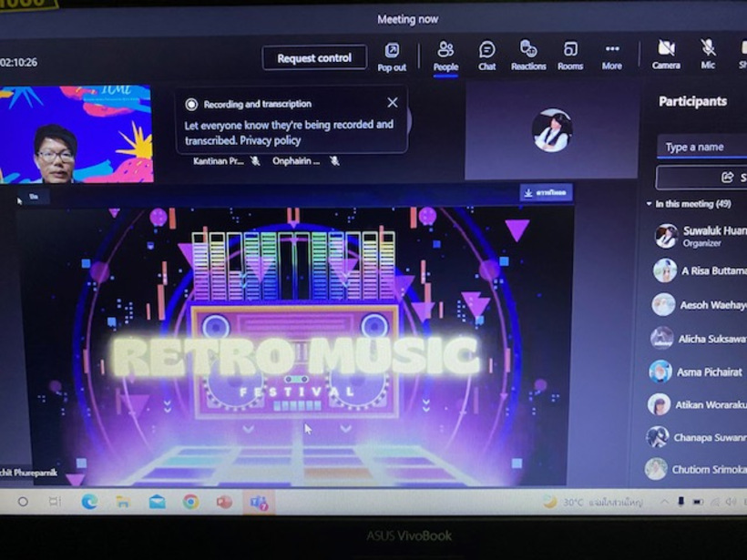
Task: Open breakout Rooms
Action: coord(570,56)
